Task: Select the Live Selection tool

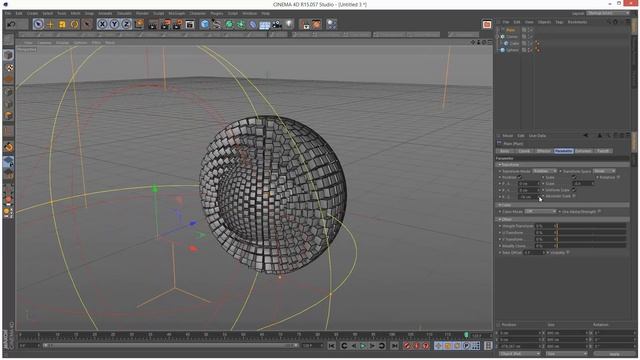Action: [x=38, y=24]
